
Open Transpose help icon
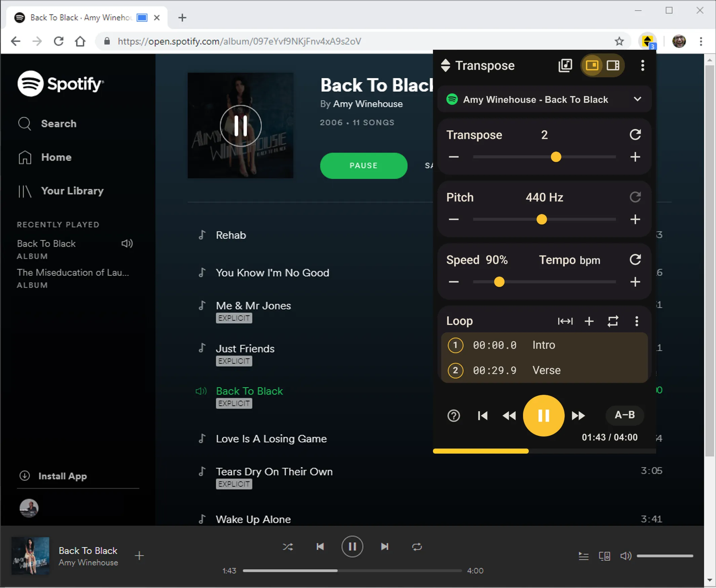point(453,416)
